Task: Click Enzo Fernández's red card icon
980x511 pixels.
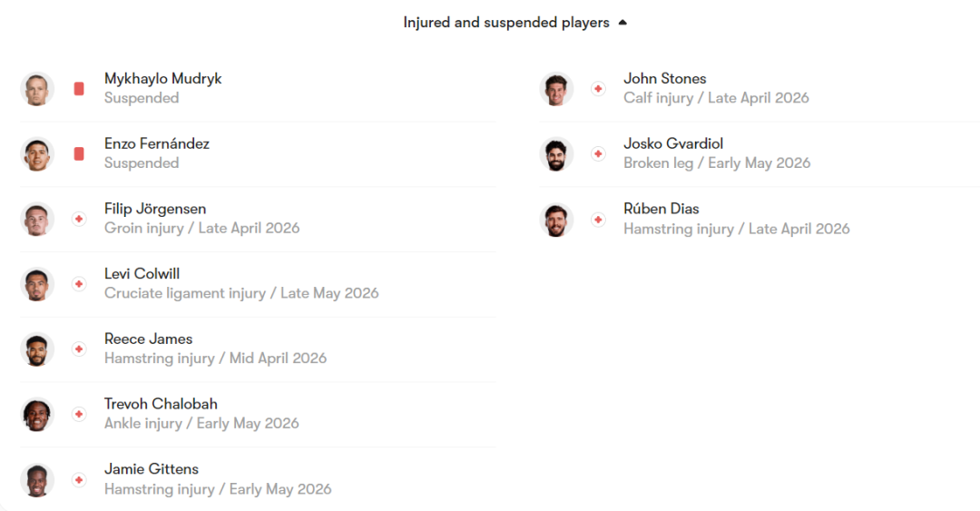Action: pyautogui.click(x=79, y=154)
